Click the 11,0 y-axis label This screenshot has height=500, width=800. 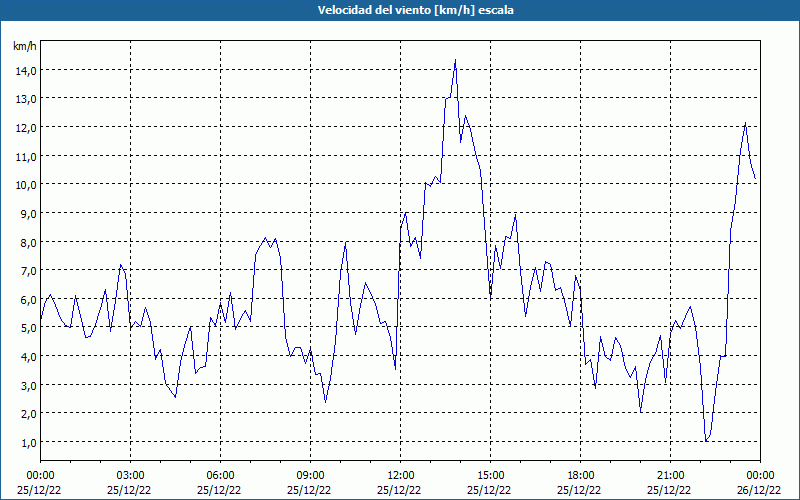point(27,157)
